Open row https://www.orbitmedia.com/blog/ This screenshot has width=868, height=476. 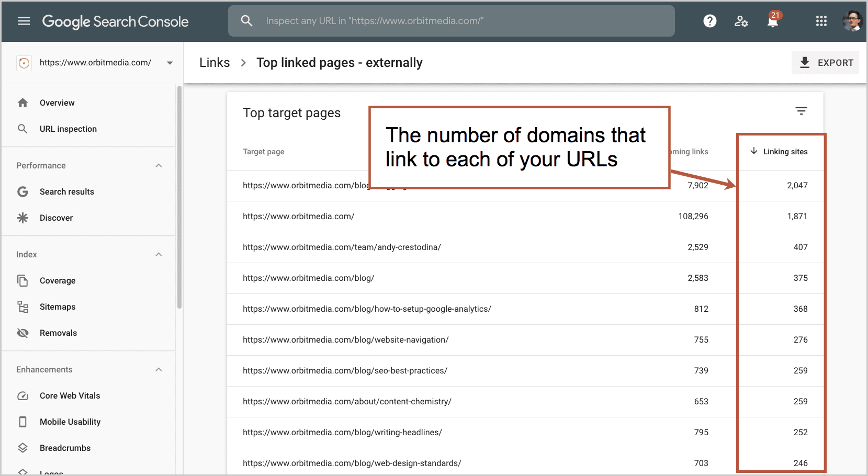[x=525, y=278]
